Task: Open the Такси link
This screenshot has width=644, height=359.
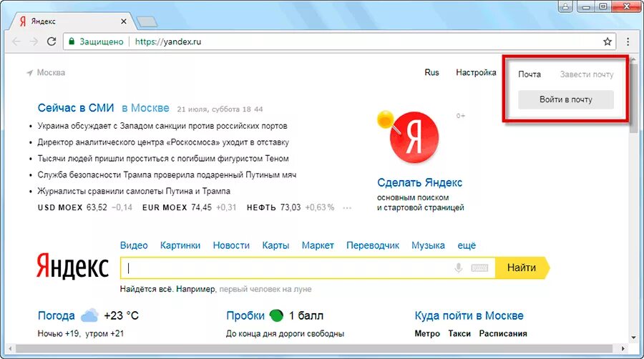Action: 459,333
